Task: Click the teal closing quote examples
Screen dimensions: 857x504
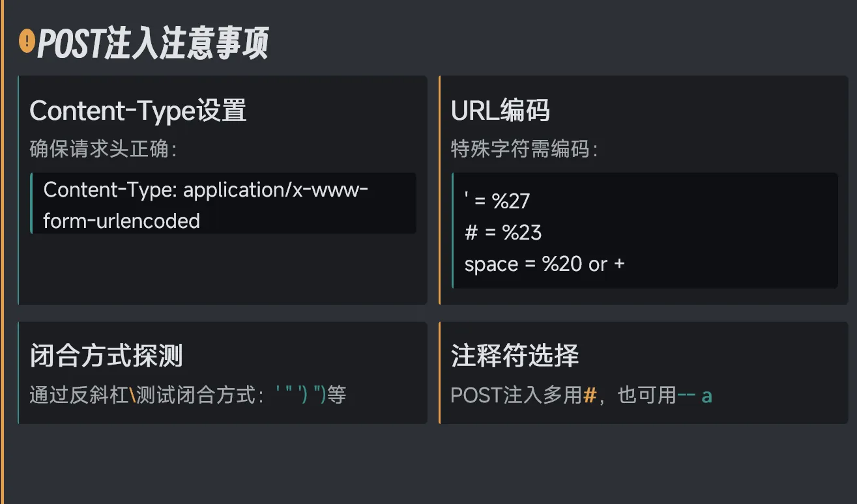Action: click(x=301, y=395)
